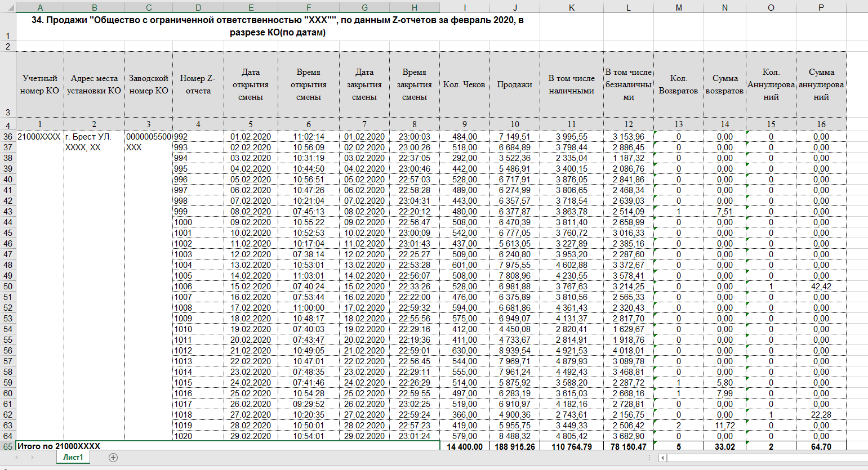Select the total cancellations sum 64,70

point(821,446)
